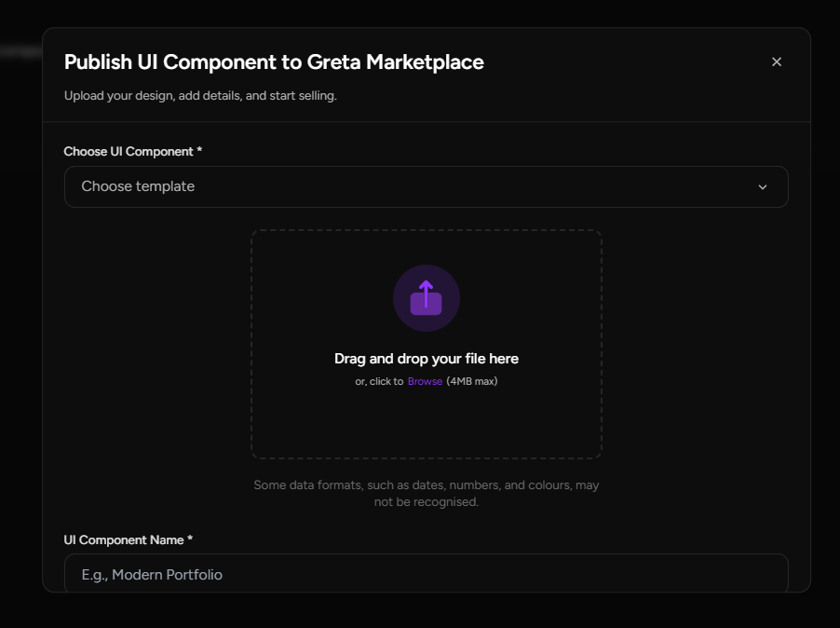This screenshot has width=840, height=628.
Task: Click the Browse link to pick file
Action: pos(425,381)
